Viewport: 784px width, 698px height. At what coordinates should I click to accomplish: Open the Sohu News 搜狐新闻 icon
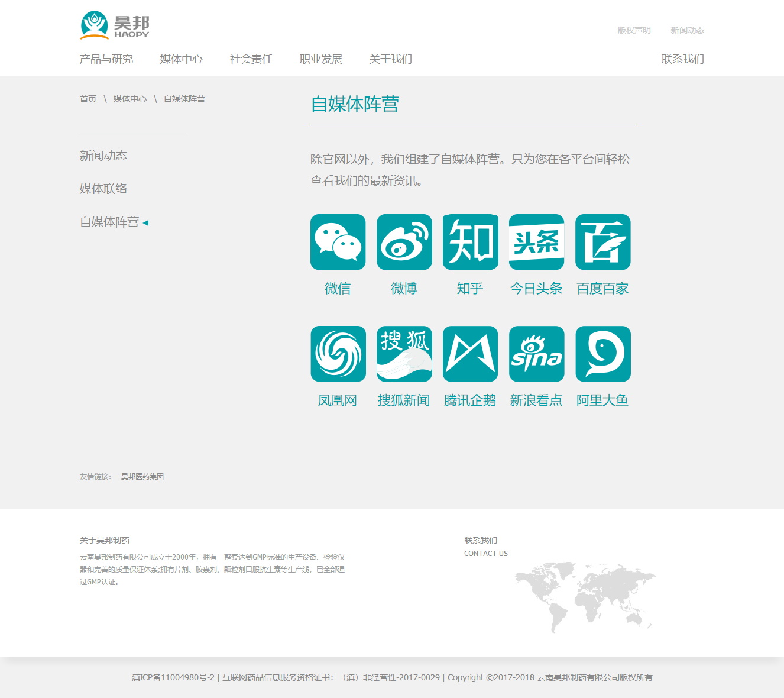point(404,354)
